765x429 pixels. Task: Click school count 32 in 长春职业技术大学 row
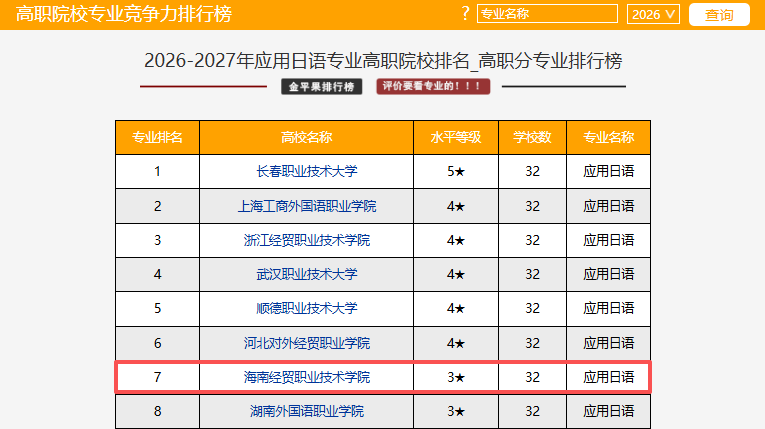[x=532, y=171]
